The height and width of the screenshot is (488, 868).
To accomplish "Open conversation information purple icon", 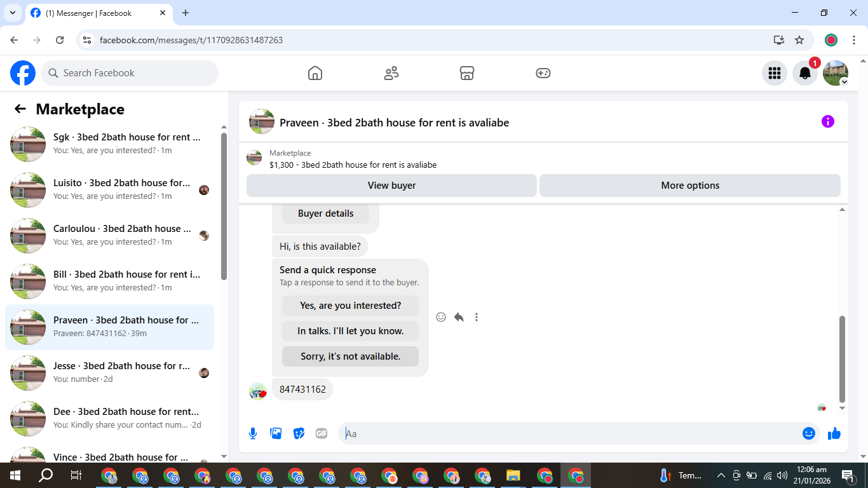I will coord(828,121).
